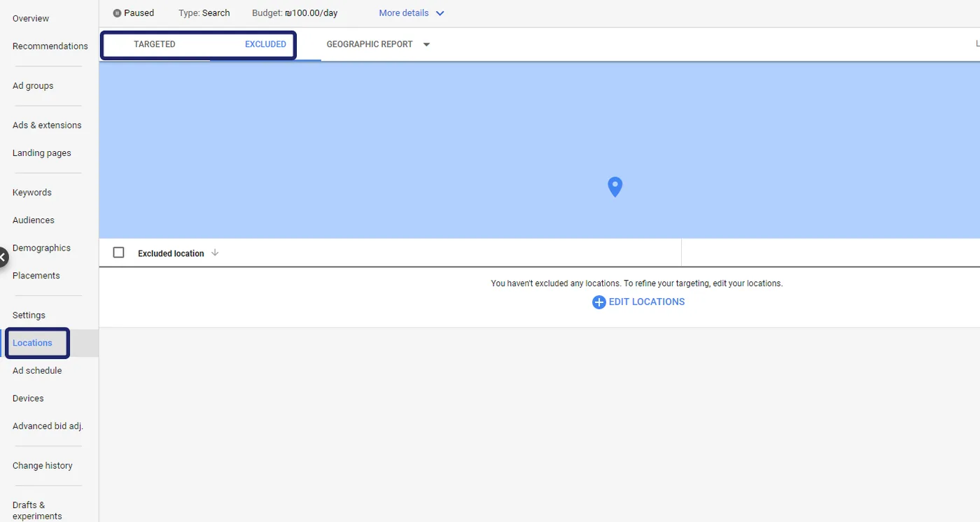The height and width of the screenshot is (522, 980).
Task: Open Ad groups section
Action: click(33, 86)
